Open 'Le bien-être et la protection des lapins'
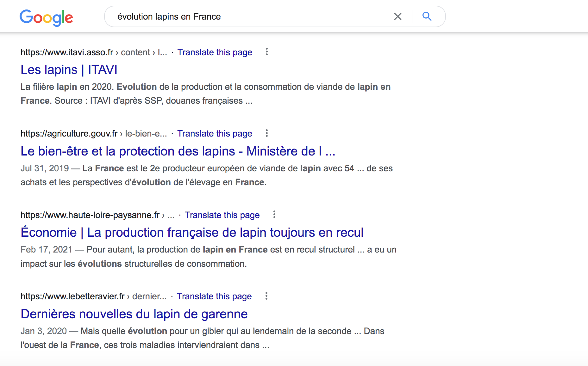588x366 pixels. (178, 151)
